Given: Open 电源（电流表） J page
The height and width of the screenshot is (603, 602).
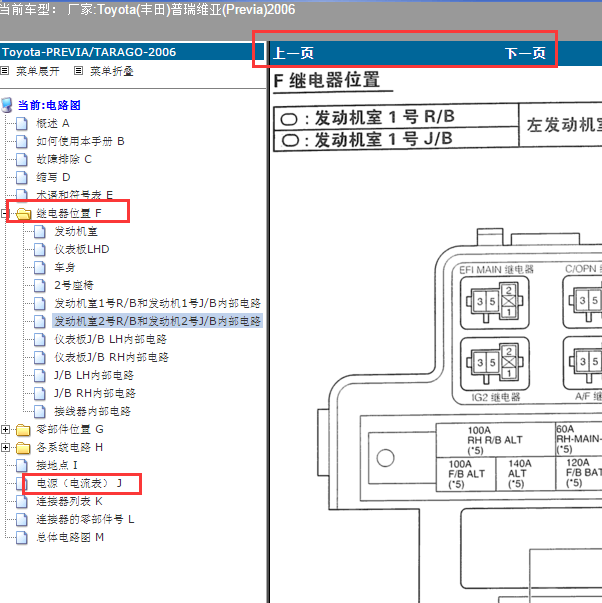Looking at the screenshot, I should point(80,483).
